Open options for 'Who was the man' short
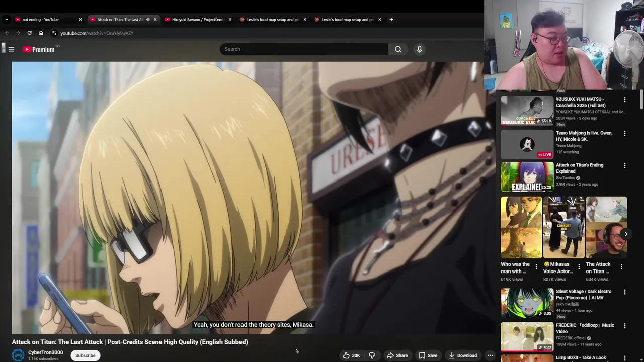Viewport: 644px width, 362px height. tap(536, 267)
